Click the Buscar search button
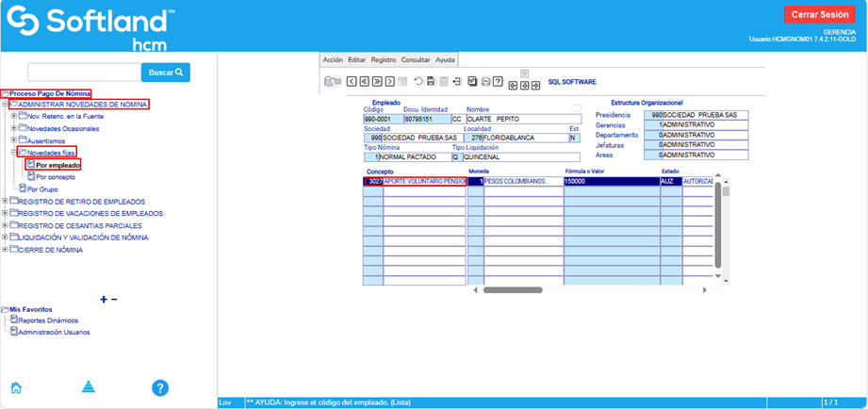The height and width of the screenshot is (409, 868). 166,72
